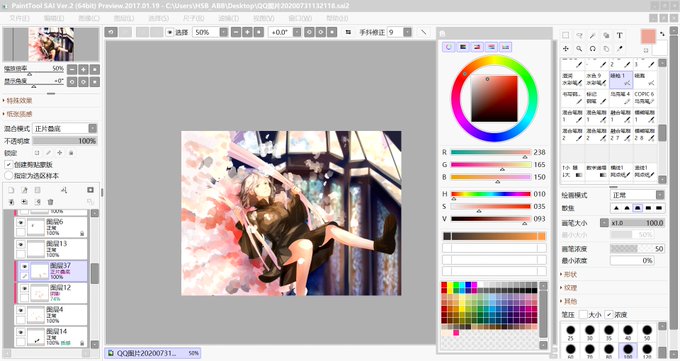The height and width of the screenshot is (361, 680).
Task: Toggle 创建剪贴蒙版 clipping checkbox
Action: pos(8,164)
